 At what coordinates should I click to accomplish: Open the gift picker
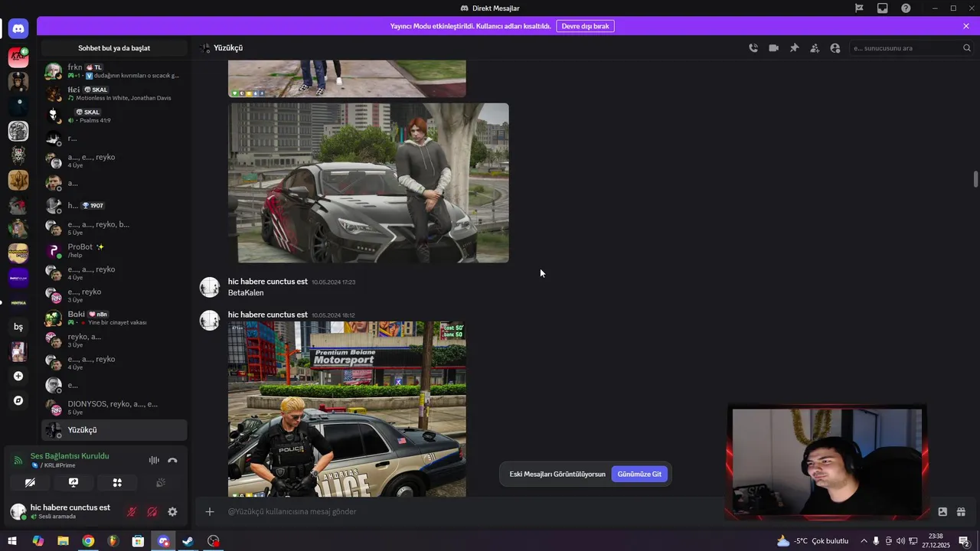[x=961, y=512]
